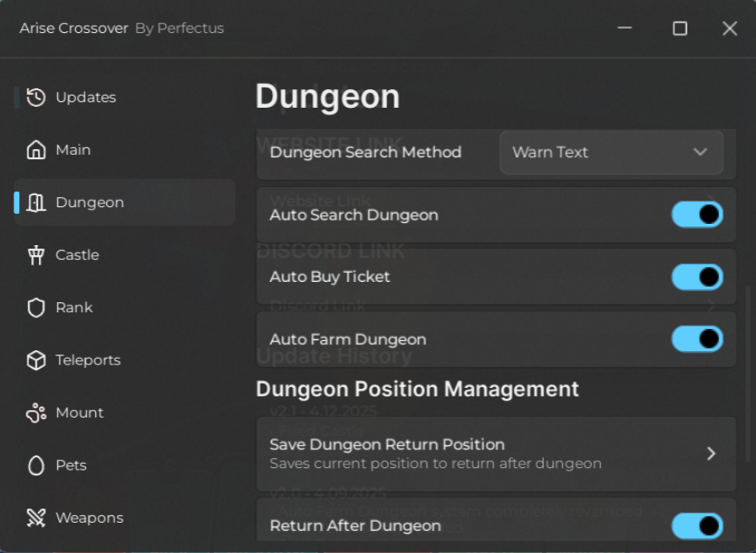This screenshot has height=553, width=756.
Task: Close the Arise Crossover window
Action: 730,29
